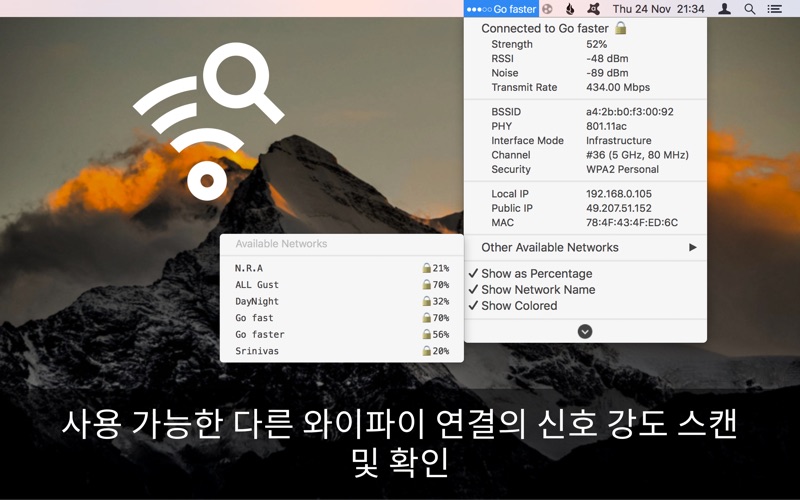Screen dimensions: 800x500
Task: Click the 70% strength in the ALL Gust row
Action: coord(441,285)
